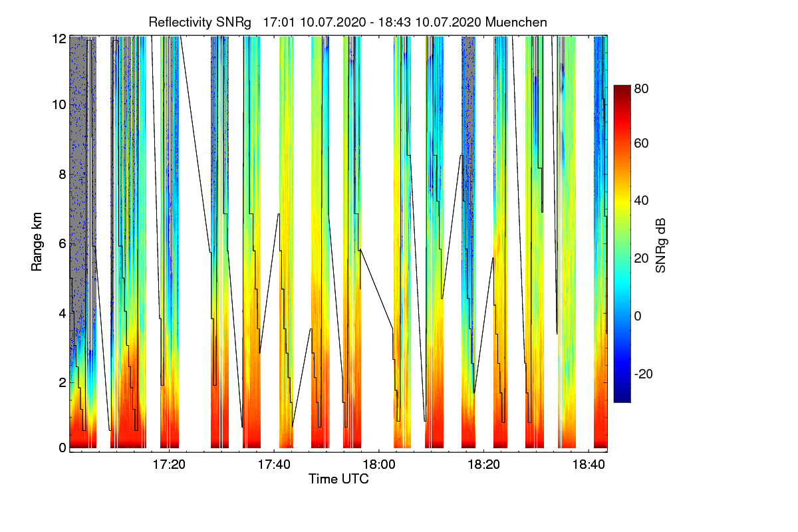Click the range axis label 6
The height and width of the screenshot is (532, 798).
pyautogui.click(x=63, y=244)
